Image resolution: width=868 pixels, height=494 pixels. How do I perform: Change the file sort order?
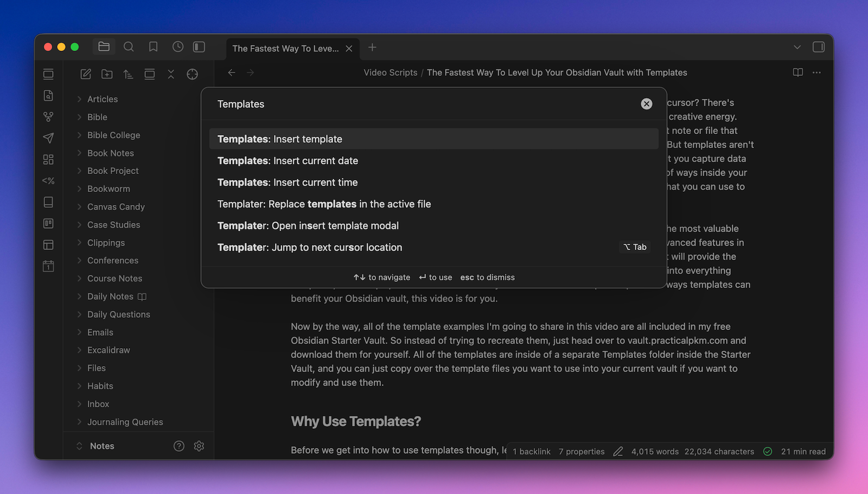pos(128,74)
